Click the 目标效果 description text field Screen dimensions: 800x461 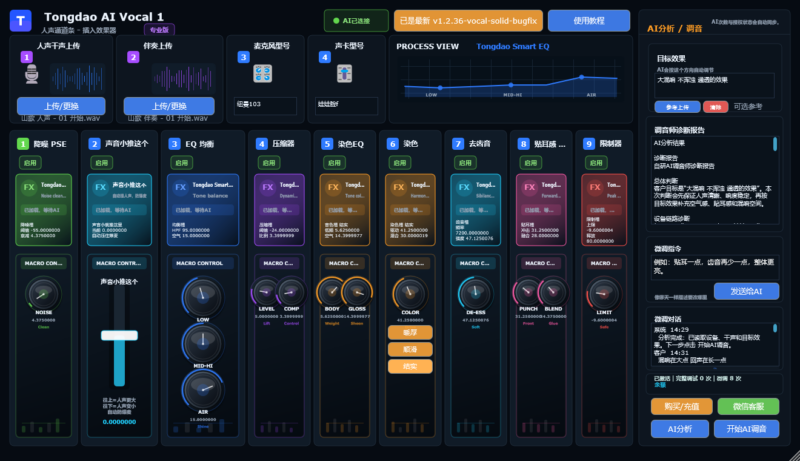click(714, 86)
